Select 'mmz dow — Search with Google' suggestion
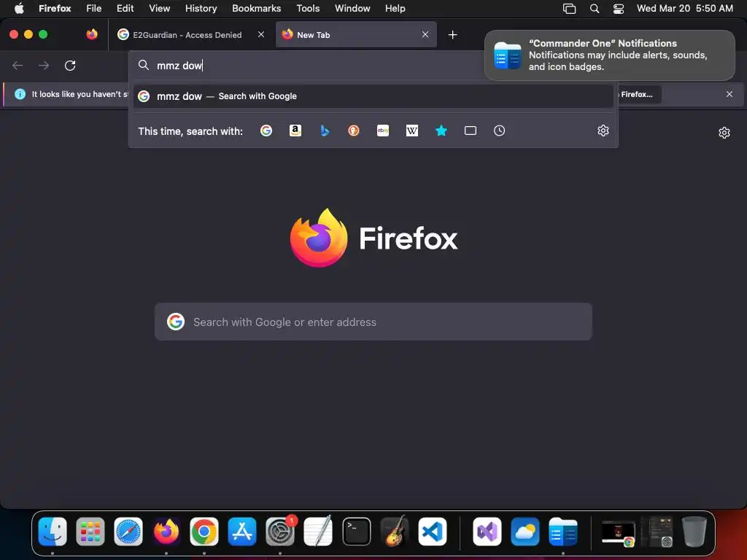 tap(373, 96)
